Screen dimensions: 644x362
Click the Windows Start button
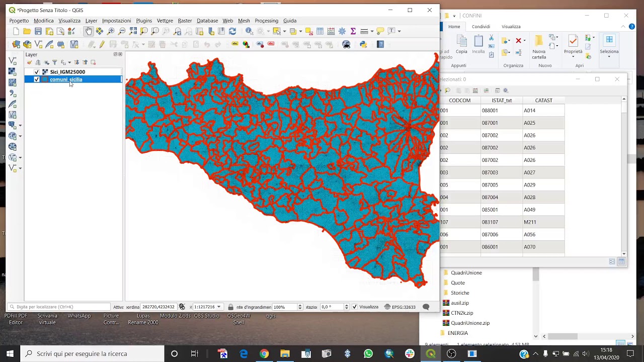(10, 353)
